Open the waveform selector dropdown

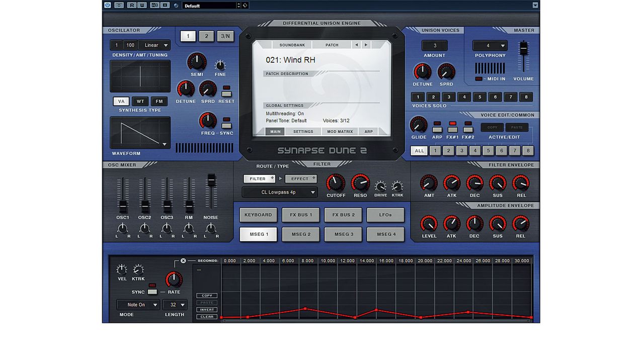(164, 144)
